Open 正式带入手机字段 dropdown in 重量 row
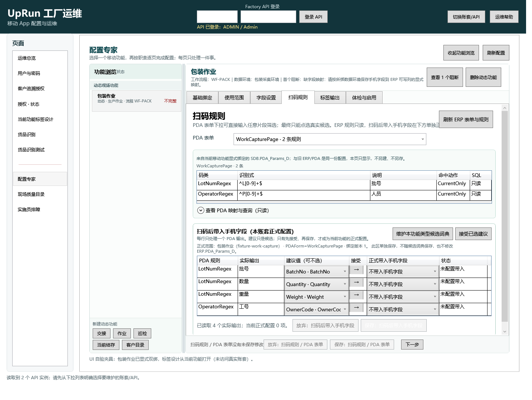 click(x=403, y=297)
